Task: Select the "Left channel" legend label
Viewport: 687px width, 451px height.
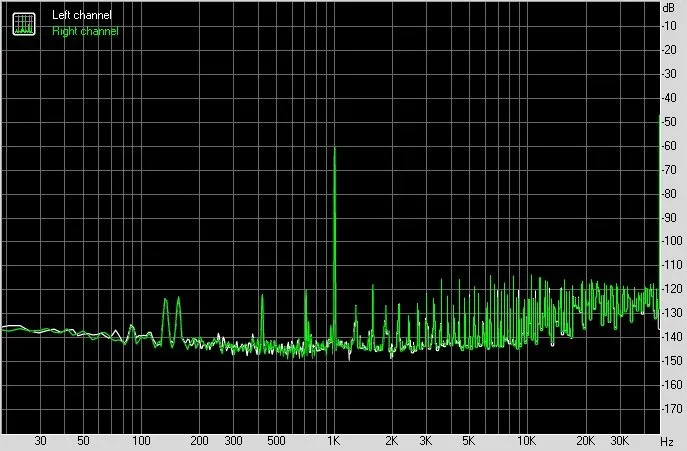Action: coord(82,15)
